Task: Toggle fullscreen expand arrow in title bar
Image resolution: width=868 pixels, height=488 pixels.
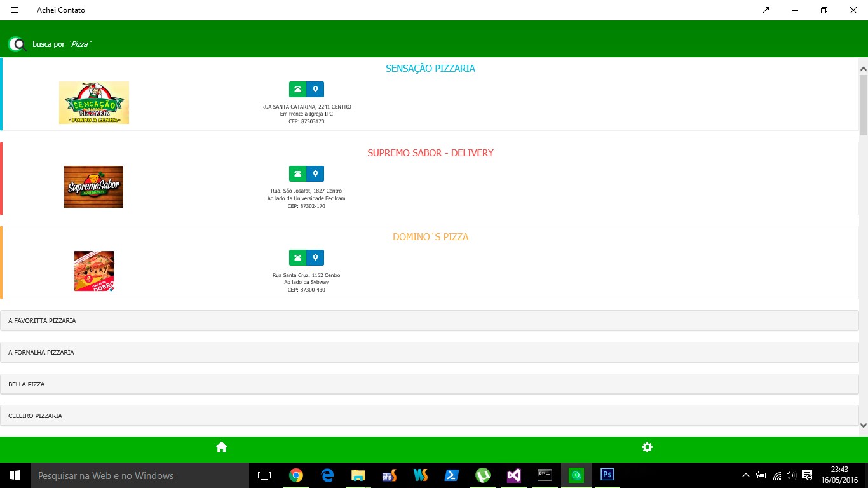Action: [766, 10]
